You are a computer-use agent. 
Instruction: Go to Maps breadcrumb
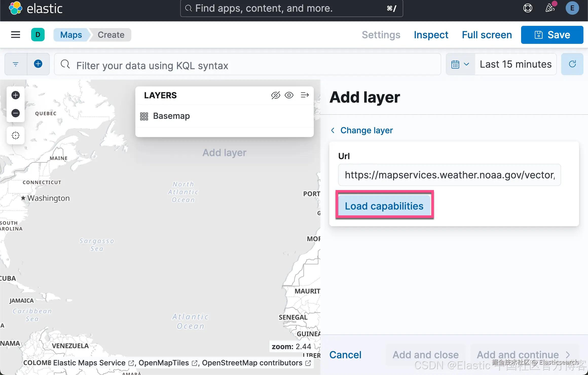tap(71, 35)
